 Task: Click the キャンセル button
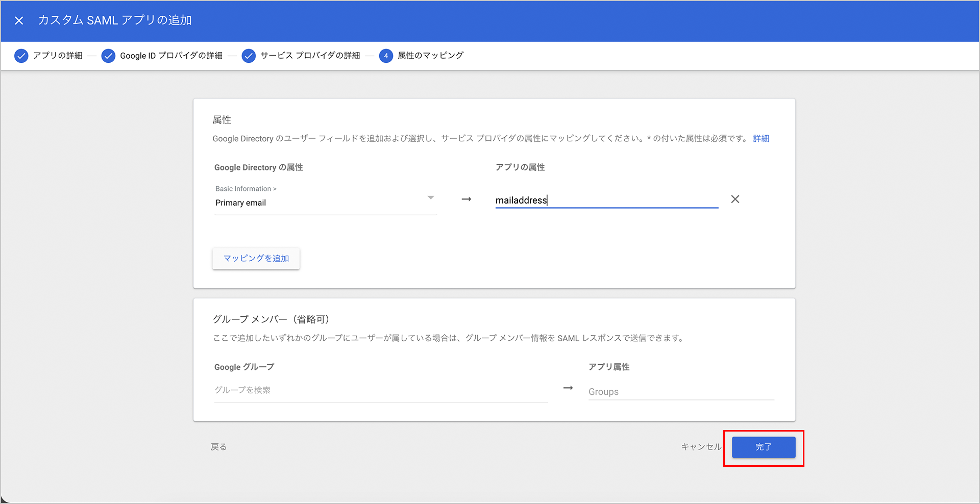pos(701,447)
